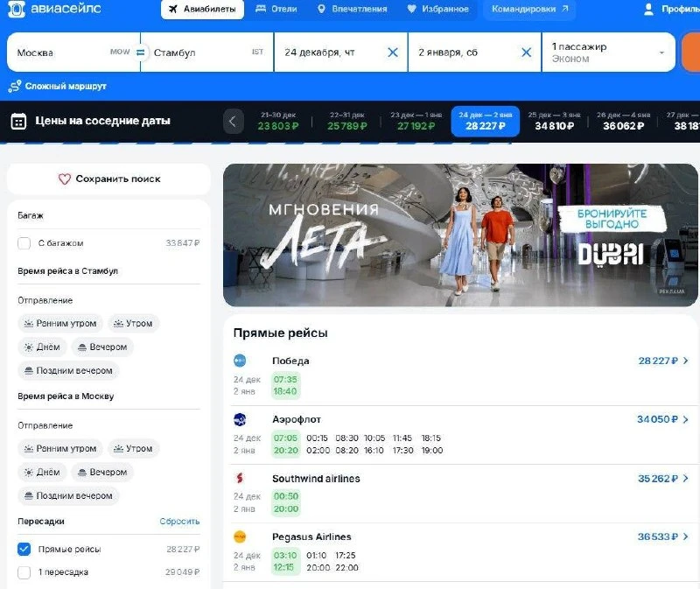Click the Aviasales logo icon

[17, 9]
